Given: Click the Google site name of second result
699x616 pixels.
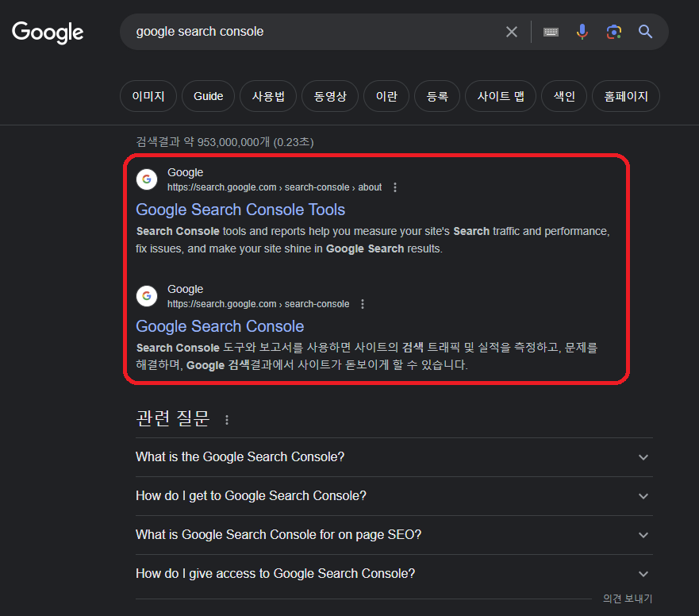Looking at the screenshot, I should (185, 289).
